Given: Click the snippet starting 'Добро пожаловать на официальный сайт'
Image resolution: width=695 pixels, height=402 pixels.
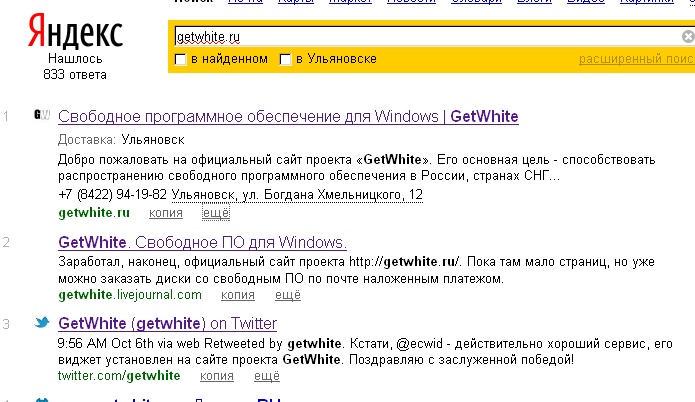Looking at the screenshot, I should [x=356, y=168].
